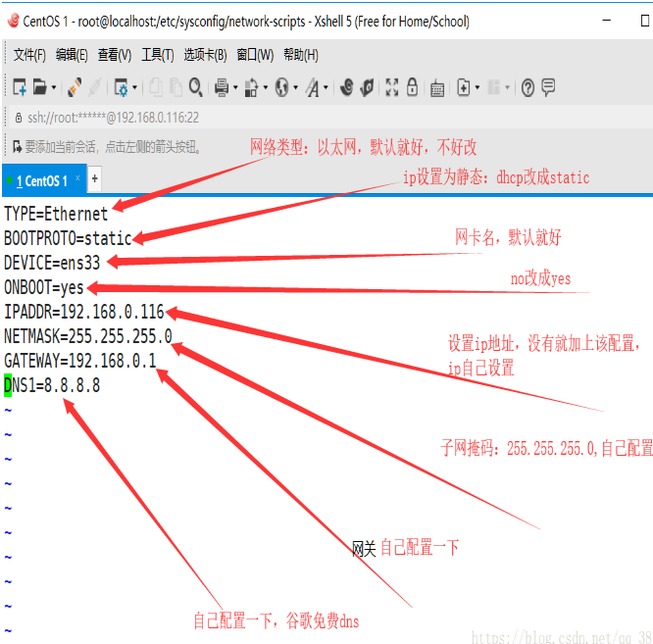Click the Lock screen padlock icon
Image resolution: width=653 pixels, height=644 pixels.
[x=412, y=87]
